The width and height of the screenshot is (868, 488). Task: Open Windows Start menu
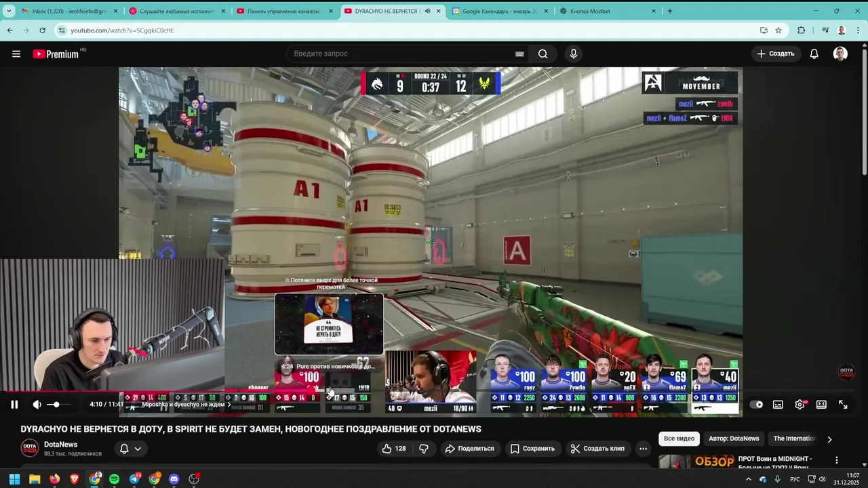pyautogui.click(x=14, y=479)
